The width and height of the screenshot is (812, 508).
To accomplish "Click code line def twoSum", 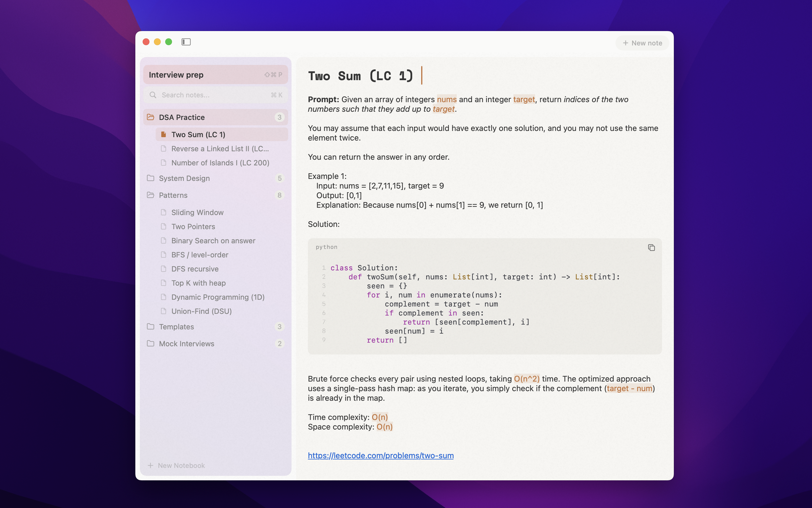I will (x=484, y=277).
